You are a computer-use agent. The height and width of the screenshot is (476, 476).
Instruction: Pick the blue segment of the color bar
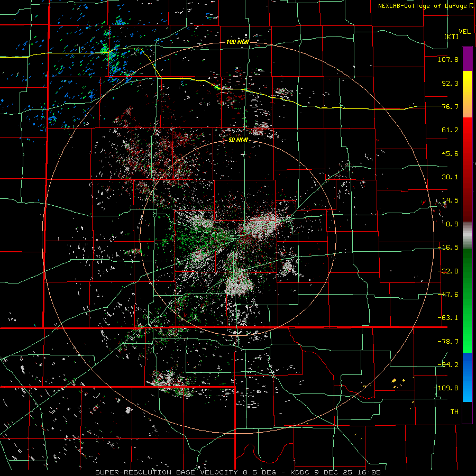pos(467,377)
